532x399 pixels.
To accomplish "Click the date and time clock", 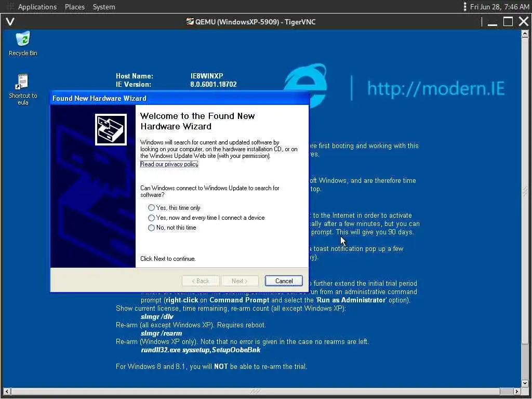I will click(x=499, y=7).
